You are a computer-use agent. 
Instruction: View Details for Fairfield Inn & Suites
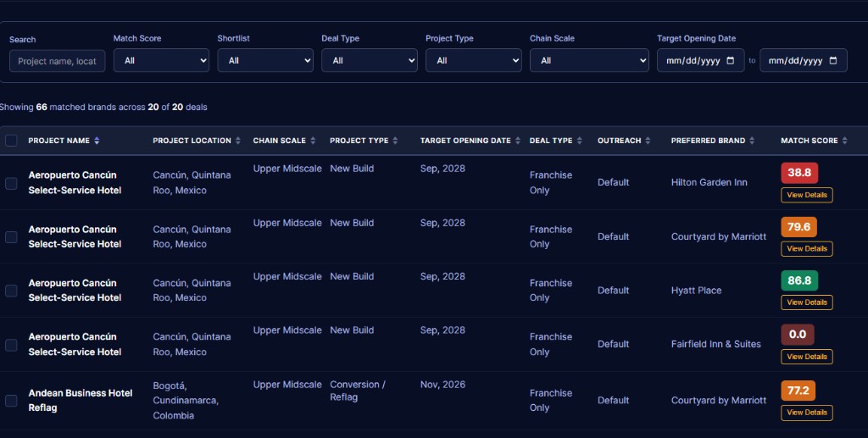807,357
